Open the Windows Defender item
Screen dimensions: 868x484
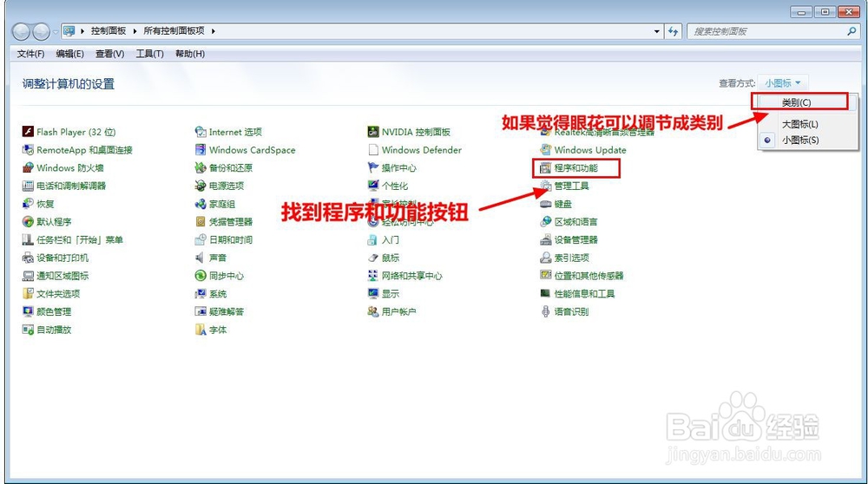point(421,150)
